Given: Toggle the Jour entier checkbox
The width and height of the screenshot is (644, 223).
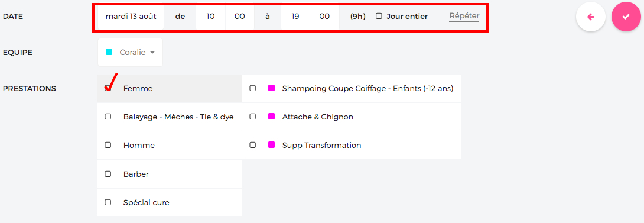Looking at the screenshot, I should pyautogui.click(x=379, y=17).
